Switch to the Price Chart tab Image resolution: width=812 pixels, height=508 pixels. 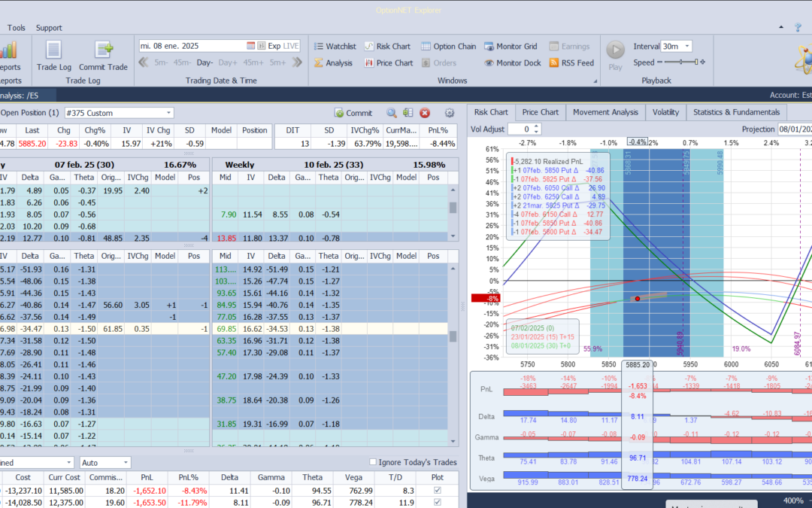coord(540,112)
